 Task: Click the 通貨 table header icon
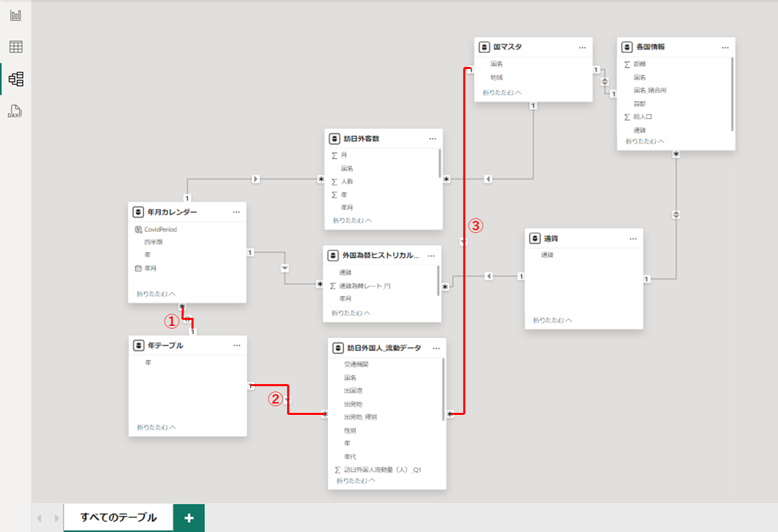click(535, 238)
